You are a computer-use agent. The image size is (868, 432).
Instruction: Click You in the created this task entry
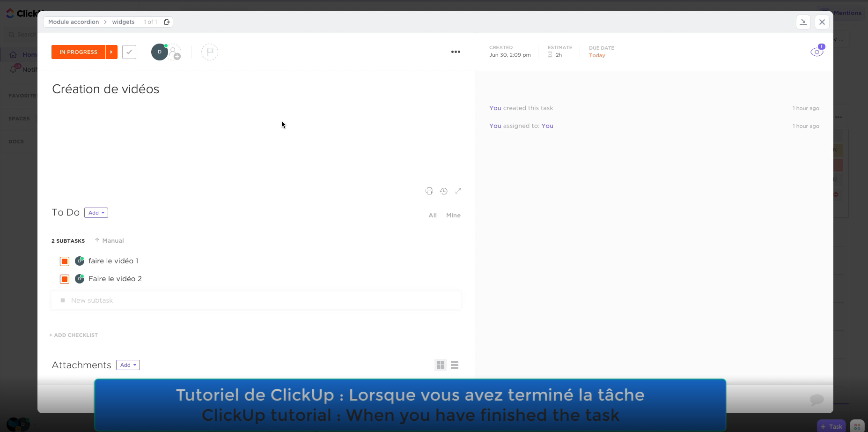[x=495, y=108]
